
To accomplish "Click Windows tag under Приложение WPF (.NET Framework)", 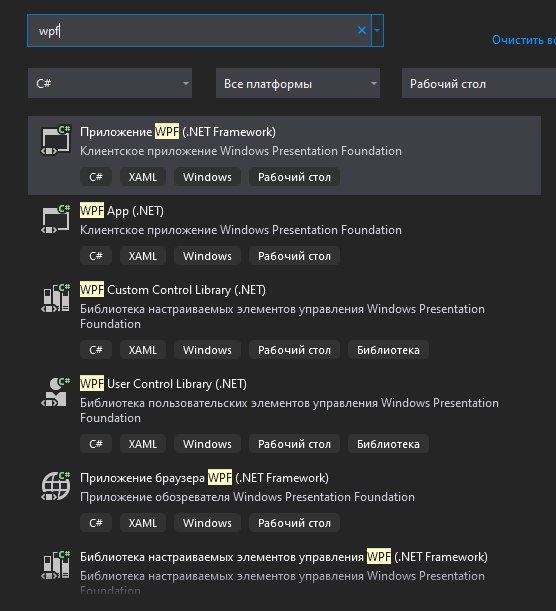I will pyautogui.click(x=207, y=177).
